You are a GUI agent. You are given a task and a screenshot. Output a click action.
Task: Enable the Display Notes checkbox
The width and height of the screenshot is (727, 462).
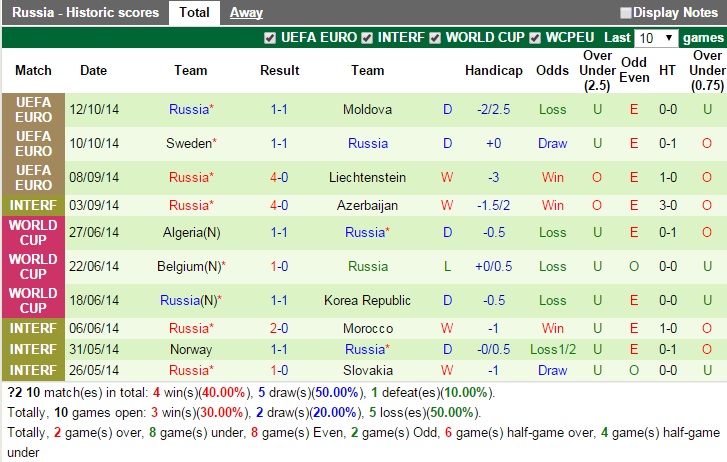point(626,13)
